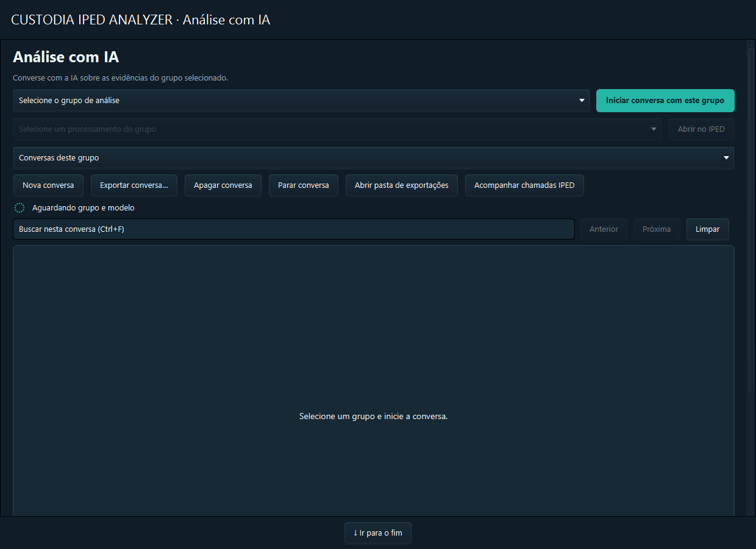Viewport: 756px width, 549px height.
Task: Click the 'CUSTODIA IPED ANALYZER · Análise com IA' title
Action: click(x=141, y=20)
